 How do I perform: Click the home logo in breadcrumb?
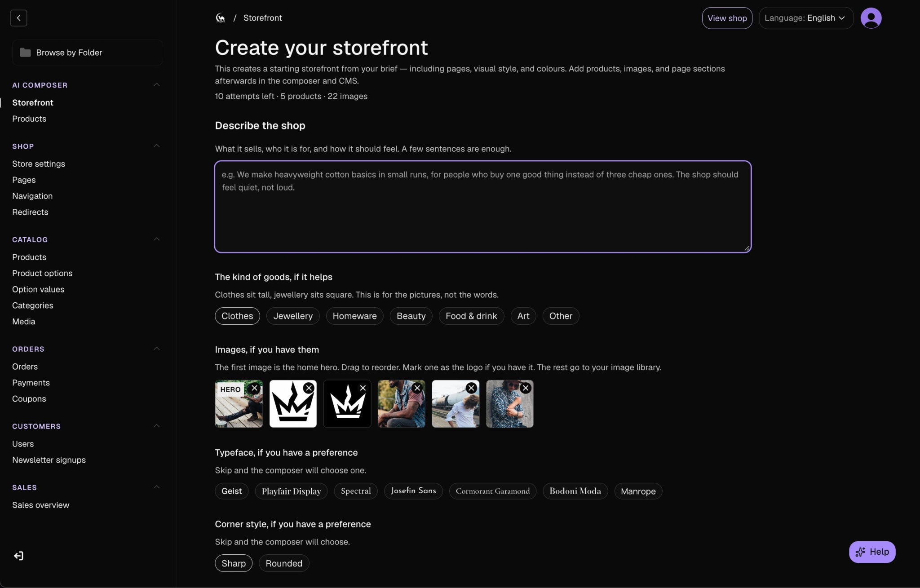(x=220, y=18)
